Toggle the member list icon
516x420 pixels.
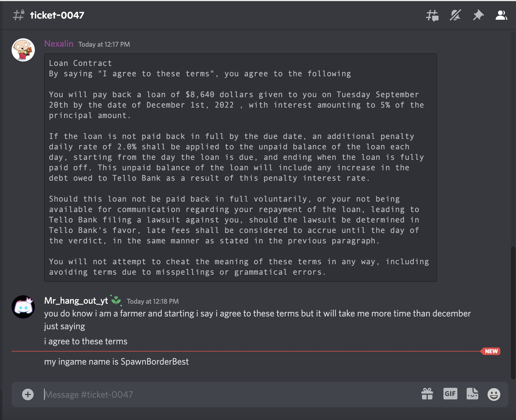(x=501, y=15)
